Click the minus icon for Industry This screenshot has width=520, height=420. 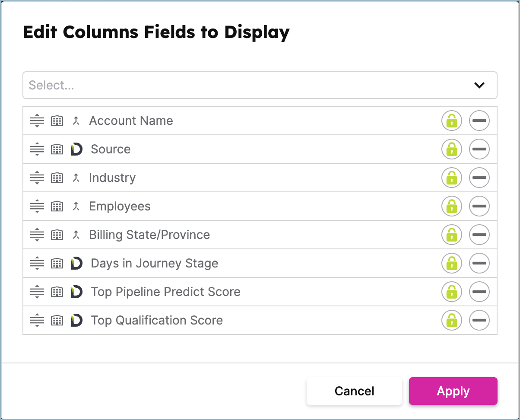[479, 178]
